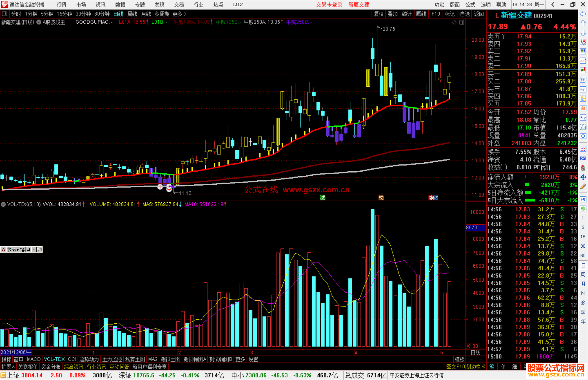Image resolution: width=588 pixels, height=380 pixels.
Task: Click the 8573 volume axis marker
Action: pos(476,227)
